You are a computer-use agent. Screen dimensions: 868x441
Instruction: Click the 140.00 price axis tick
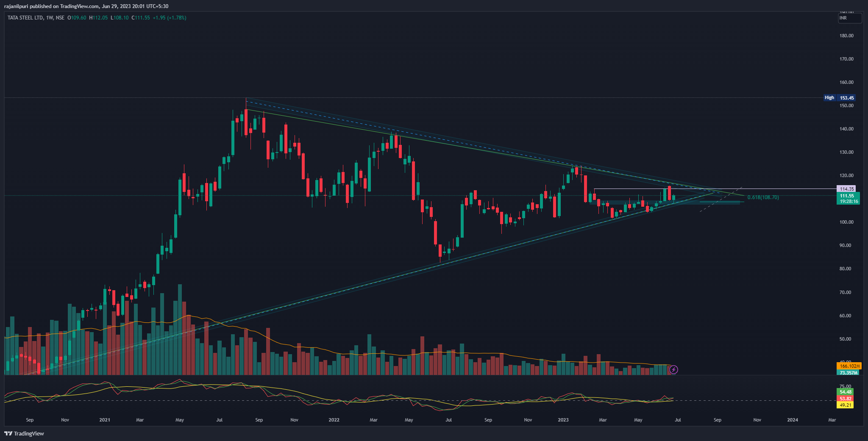(x=846, y=129)
